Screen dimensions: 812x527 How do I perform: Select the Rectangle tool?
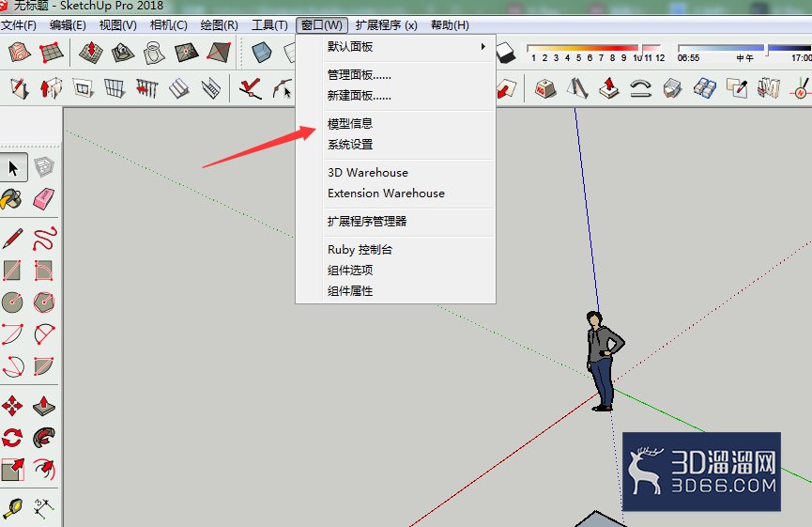pyautogui.click(x=12, y=271)
